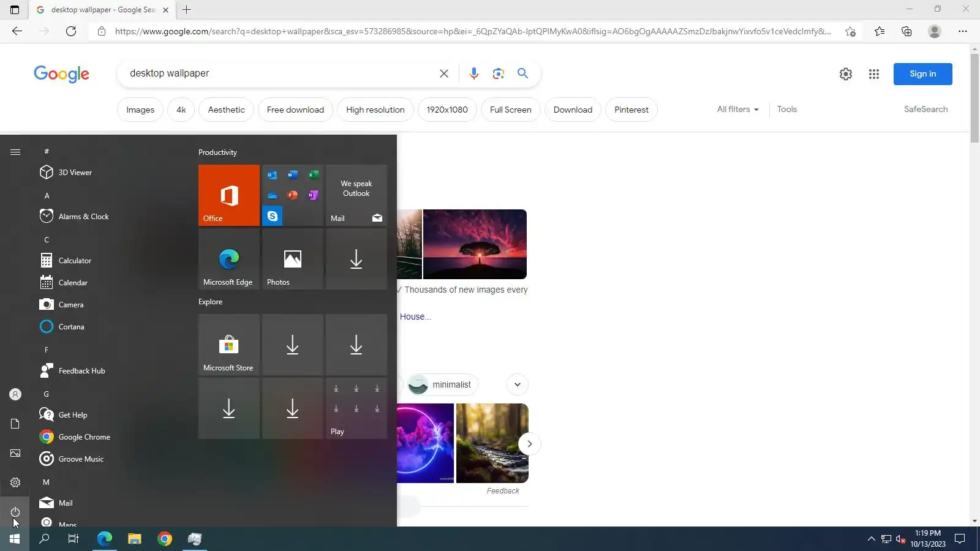Open the Google apps grid
This screenshot has width=980, height=551.
pos(874,74)
